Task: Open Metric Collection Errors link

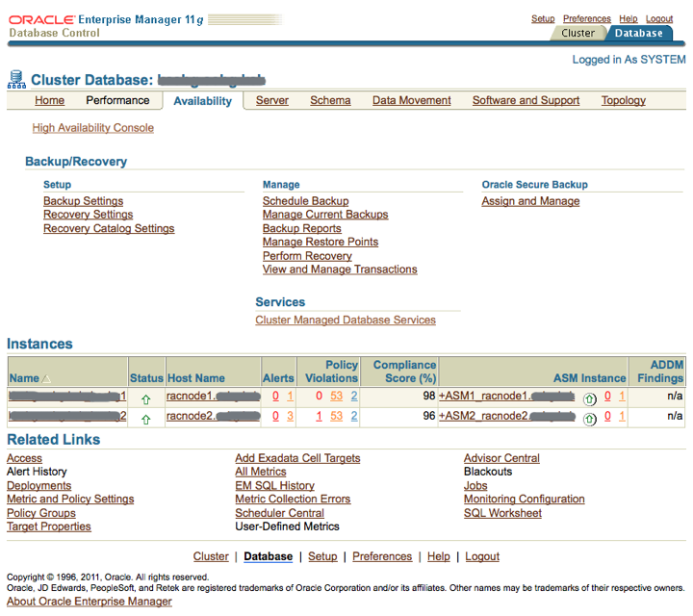Action: [293, 499]
